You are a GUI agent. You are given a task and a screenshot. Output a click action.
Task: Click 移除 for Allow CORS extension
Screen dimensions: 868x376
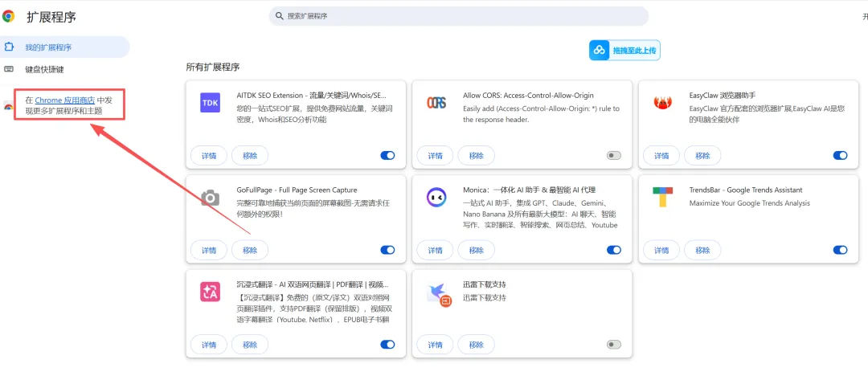476,156
